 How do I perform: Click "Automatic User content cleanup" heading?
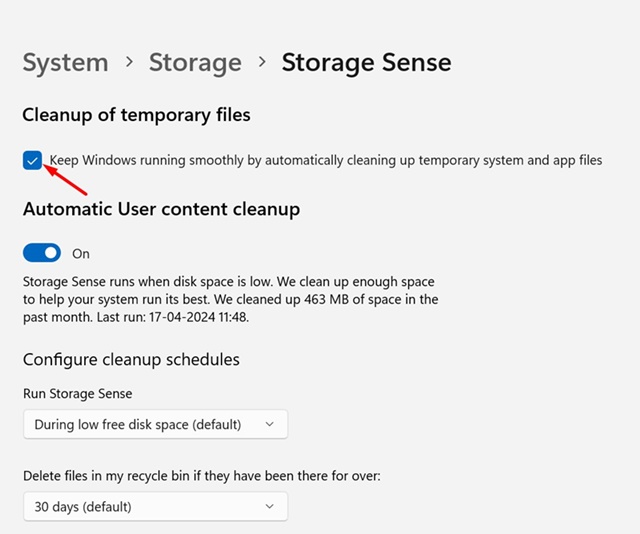click(x=161, y=210)
